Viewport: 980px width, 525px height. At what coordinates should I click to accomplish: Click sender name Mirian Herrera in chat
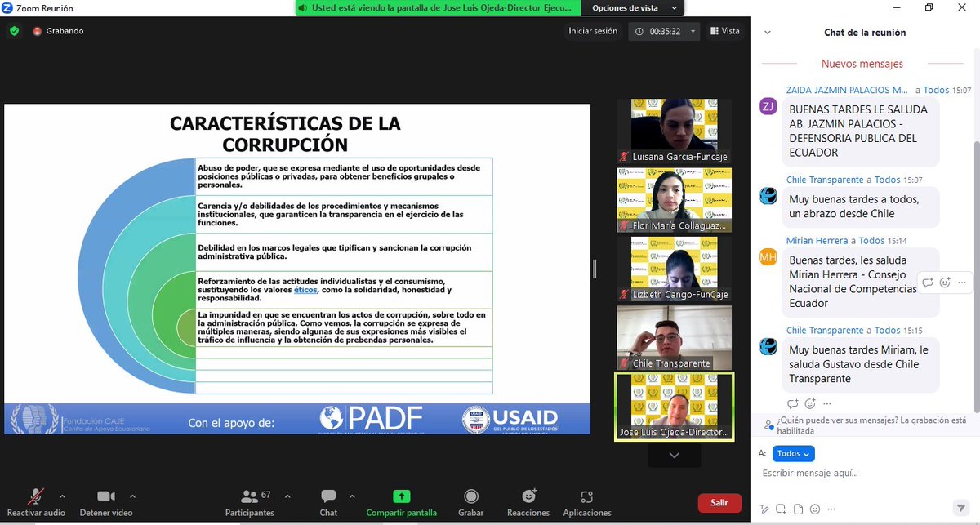click(817, 241)
